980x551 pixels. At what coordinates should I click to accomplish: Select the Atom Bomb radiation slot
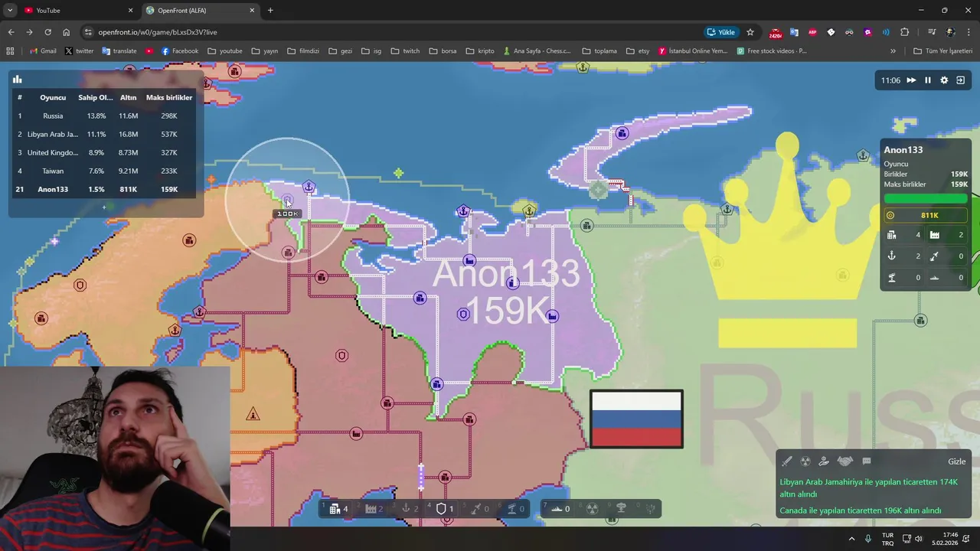(x=592, y=509)
